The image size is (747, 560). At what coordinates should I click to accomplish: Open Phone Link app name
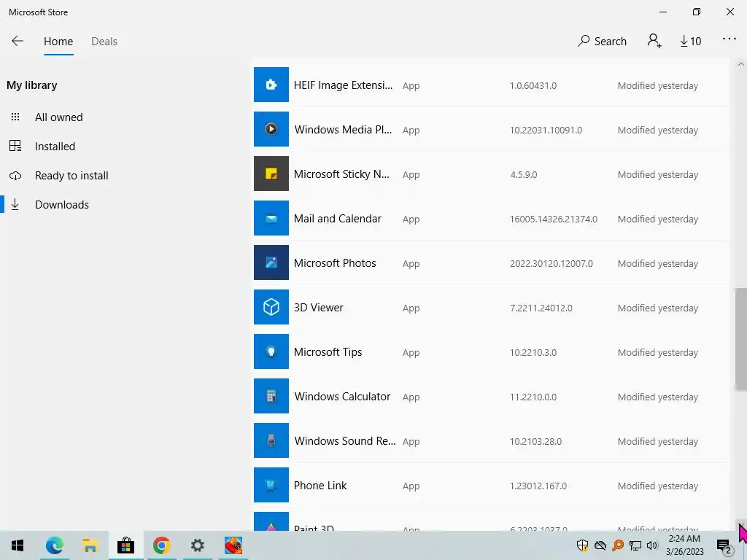(320, 485)
